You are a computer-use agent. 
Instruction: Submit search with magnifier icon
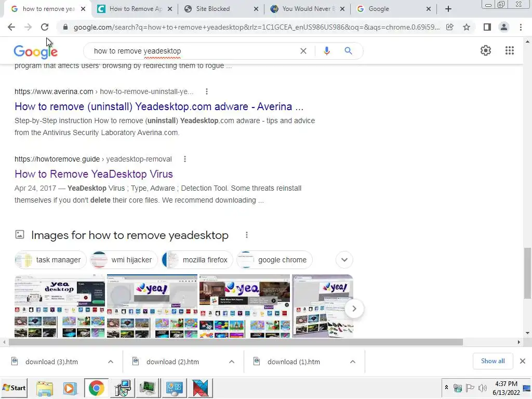(348, 51)
